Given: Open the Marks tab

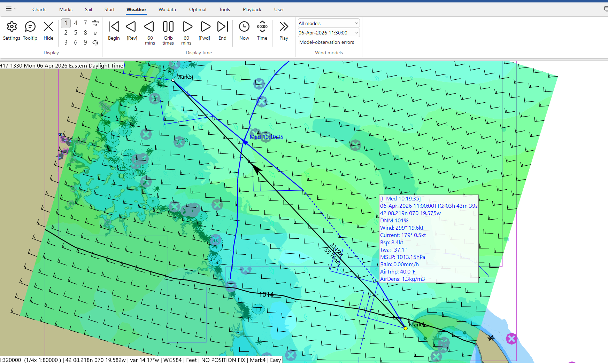Looking at the screenshot, I should pyautogui.click(x=66, y=9).
